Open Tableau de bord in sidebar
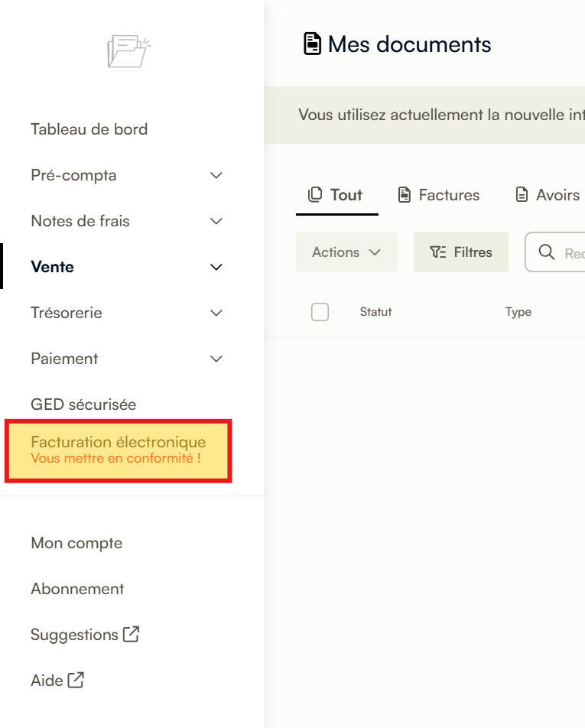The height and width of the screenshot is (728, 585). tap(89, 129)
